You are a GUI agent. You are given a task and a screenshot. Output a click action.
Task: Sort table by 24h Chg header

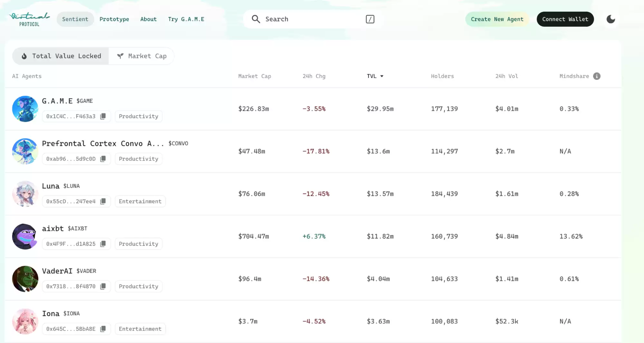(314, 76)
